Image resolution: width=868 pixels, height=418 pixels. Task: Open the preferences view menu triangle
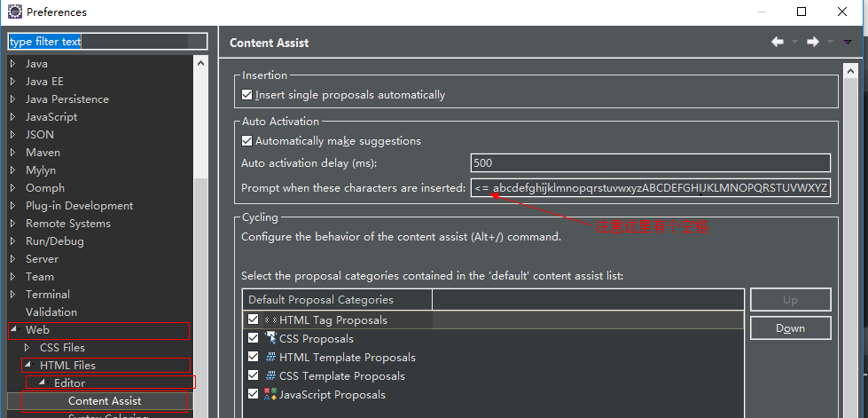click(x=848, y=42)
